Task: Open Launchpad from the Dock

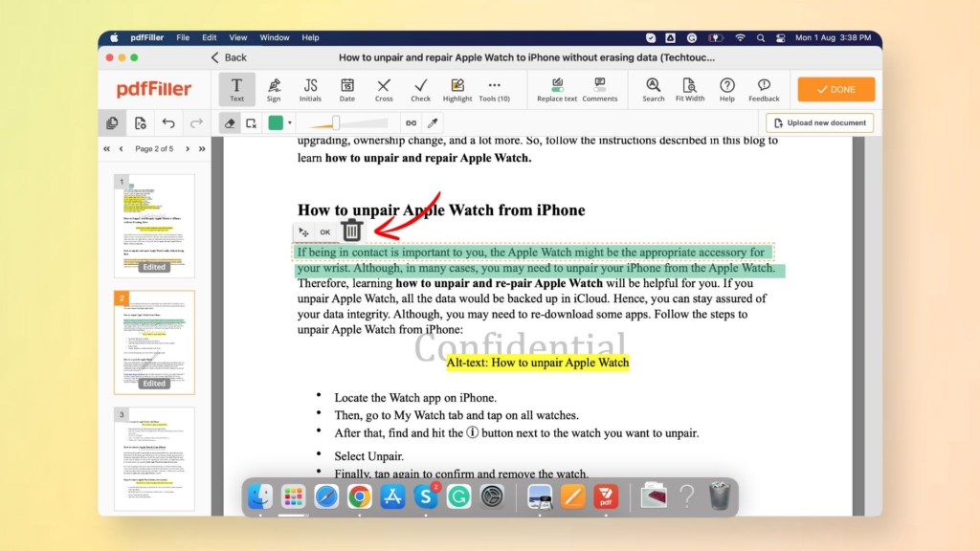Action: coord(293,496)
